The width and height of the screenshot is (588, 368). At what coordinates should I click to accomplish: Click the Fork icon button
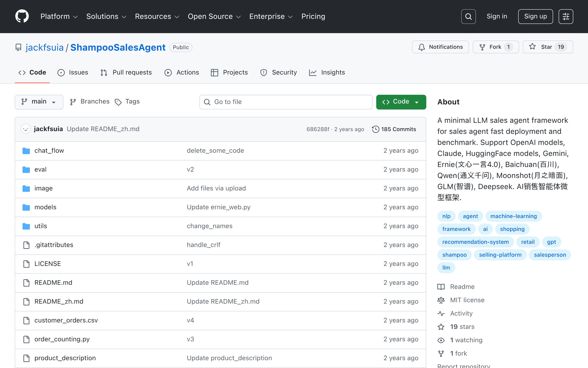click(482, 47)
